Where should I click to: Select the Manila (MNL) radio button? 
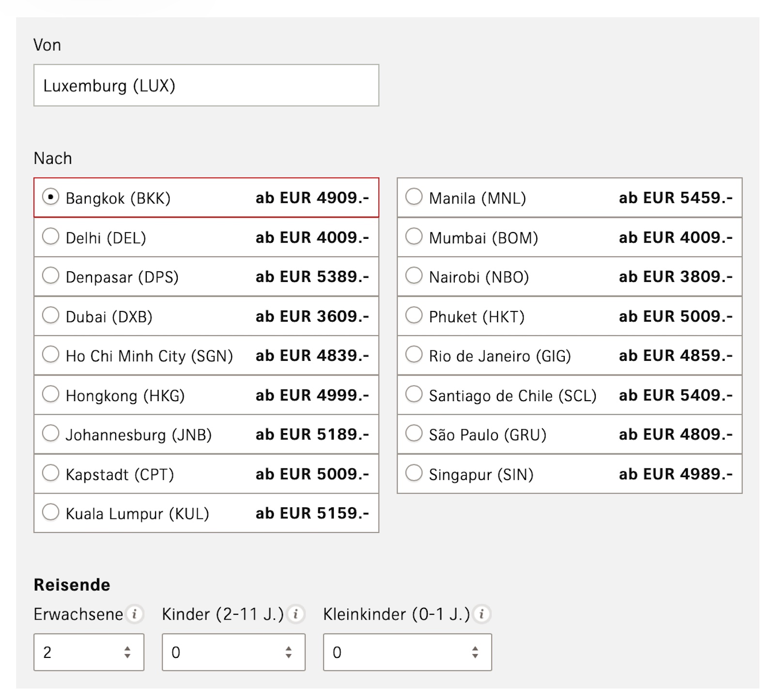coord(414,197)
